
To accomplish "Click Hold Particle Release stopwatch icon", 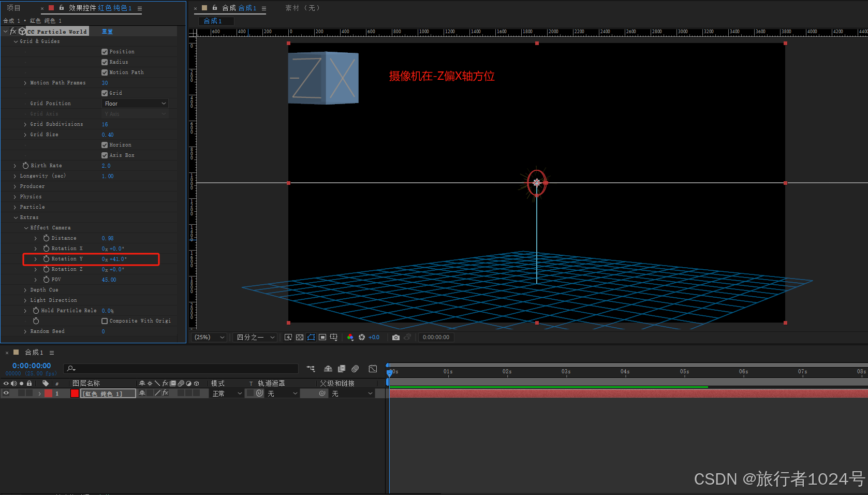I will click(36, 311).
